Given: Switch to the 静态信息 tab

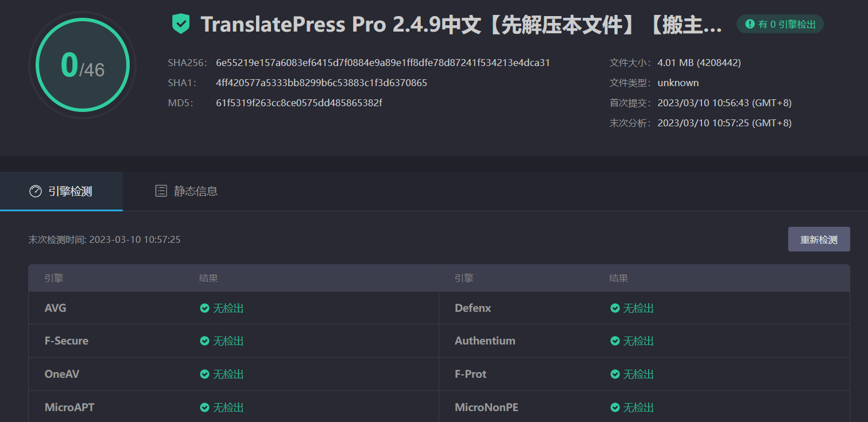Looking at the screenshot, I should (187, 191).
